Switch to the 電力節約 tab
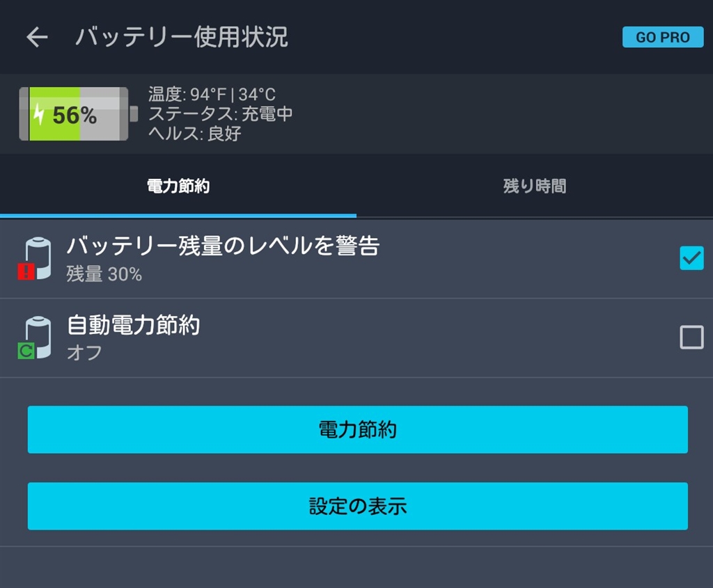The image size is (713, 588). point(178,186)
